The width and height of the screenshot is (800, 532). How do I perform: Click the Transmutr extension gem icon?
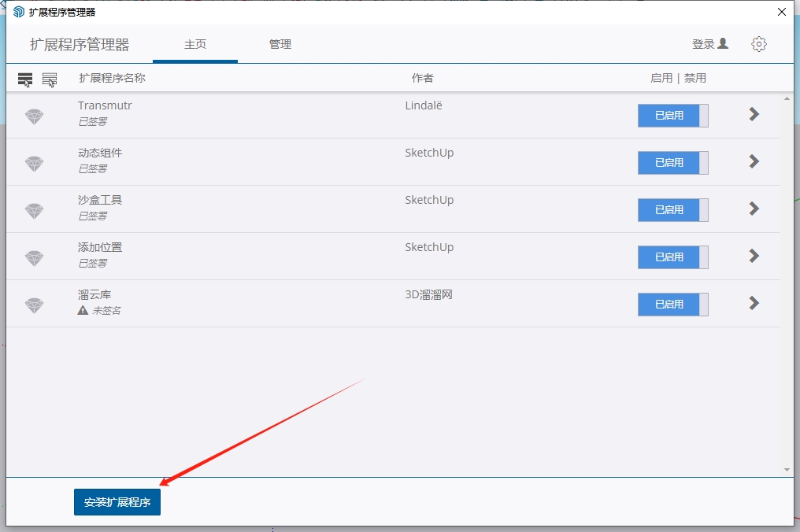click(34, 116)
